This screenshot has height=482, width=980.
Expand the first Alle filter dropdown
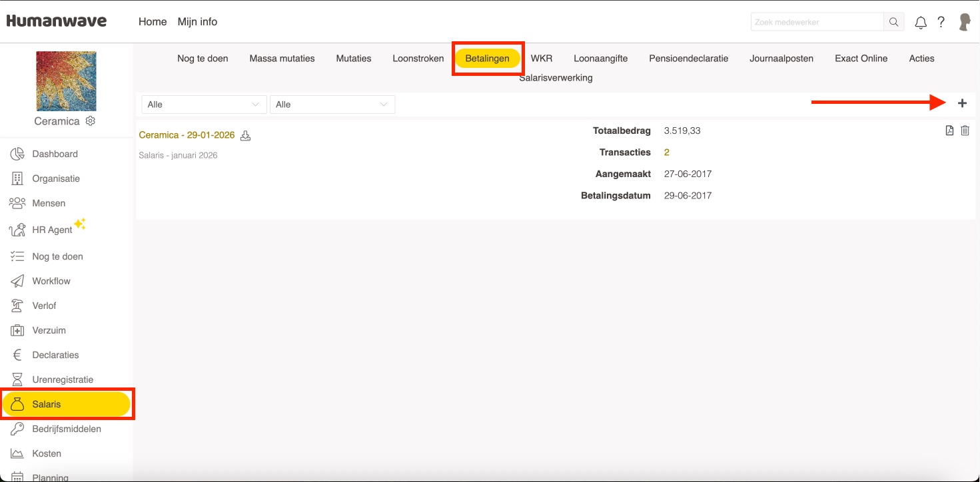coord(204,105)
